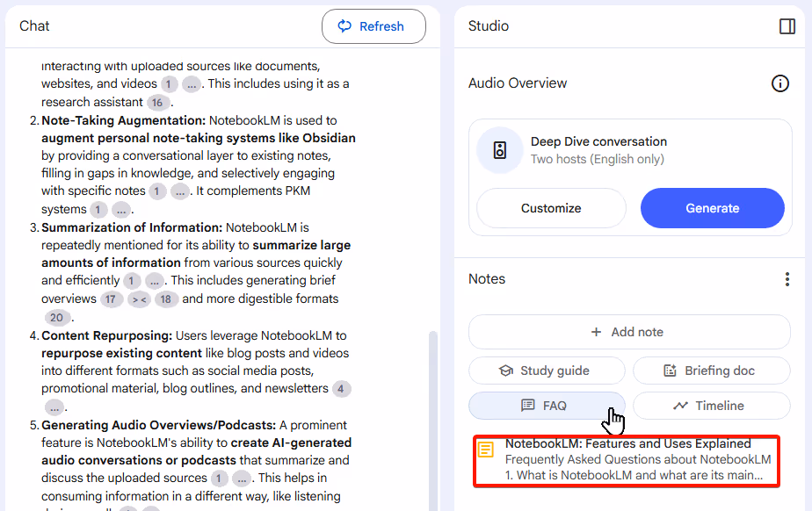Click the 'Notes' section title
This screenshot has width=812, height=511.
(x=487, y=279)
